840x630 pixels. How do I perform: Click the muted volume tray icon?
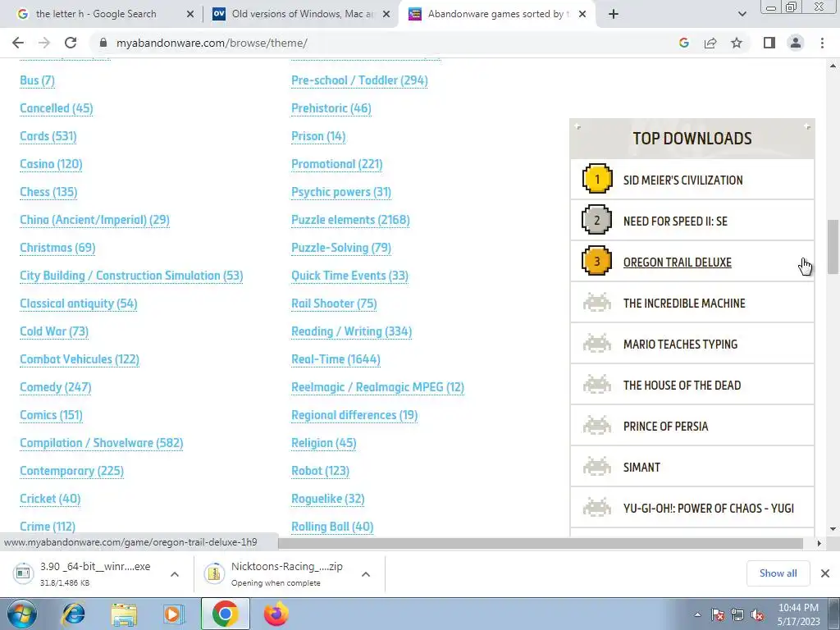tap(757, 615)
